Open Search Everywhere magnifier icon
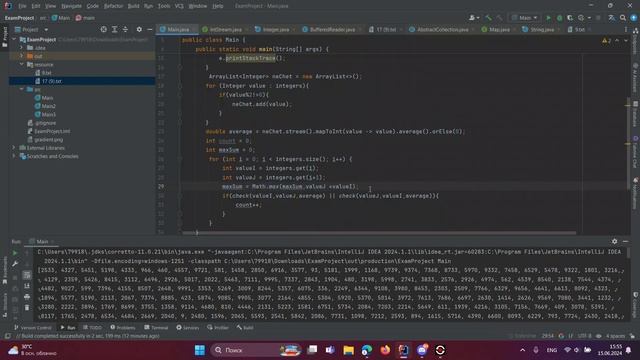 (623, 18)
